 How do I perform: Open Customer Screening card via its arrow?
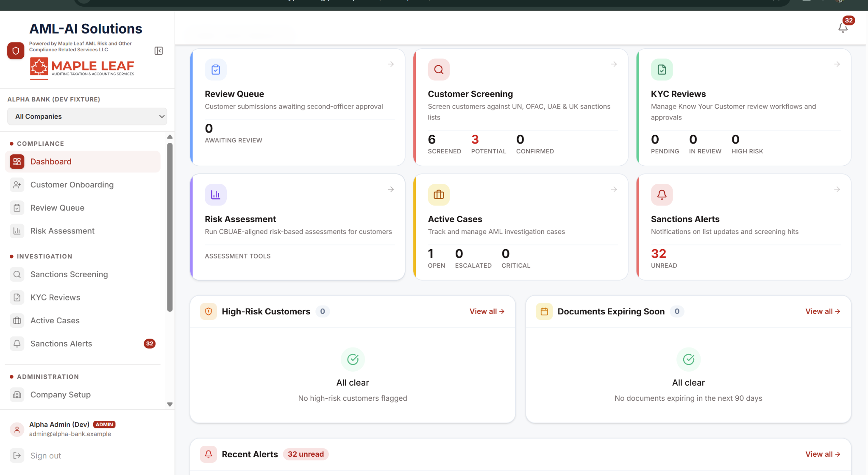tap(614, 64)
